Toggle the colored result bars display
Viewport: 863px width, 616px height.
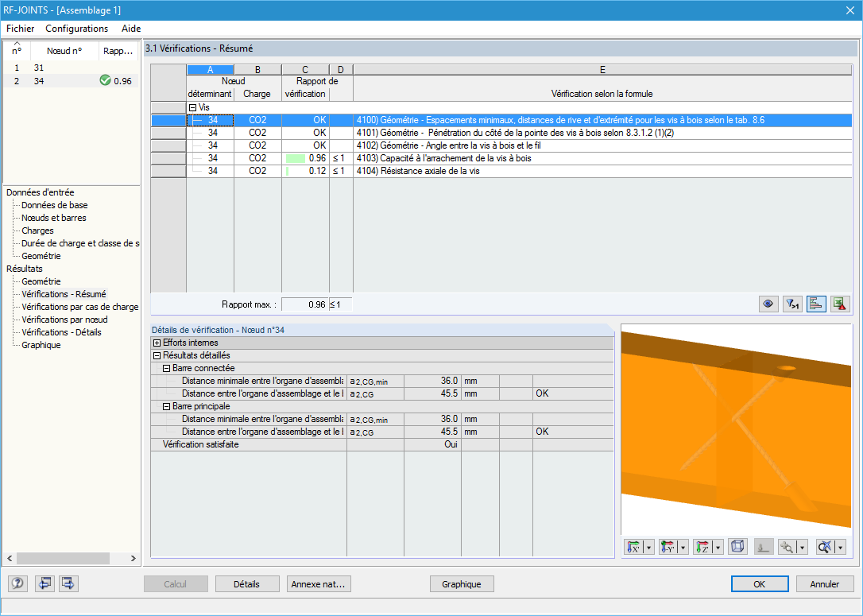[x=816, y=304]
